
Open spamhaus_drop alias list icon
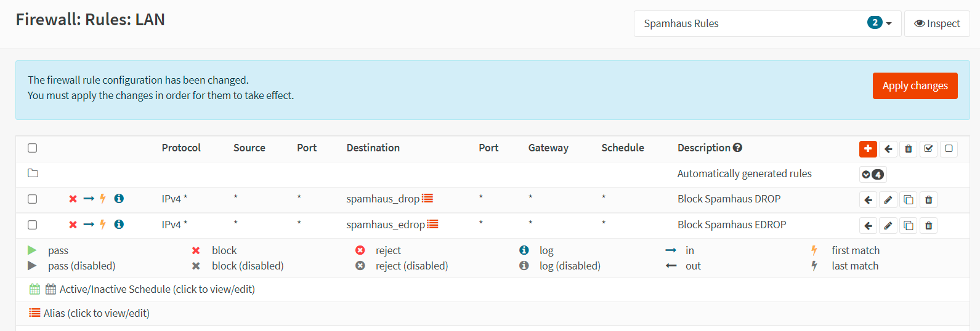coord(427,199)
